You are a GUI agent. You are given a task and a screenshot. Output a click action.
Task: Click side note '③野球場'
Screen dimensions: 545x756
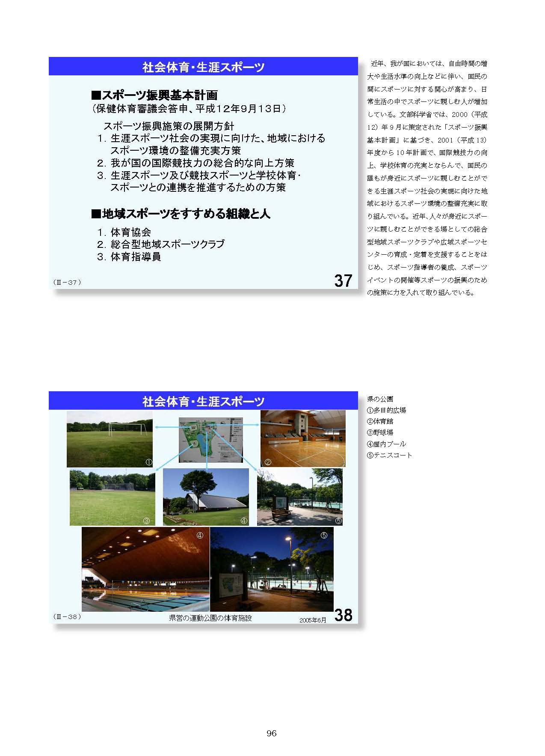pyautogui.click(x=380, y=432)
